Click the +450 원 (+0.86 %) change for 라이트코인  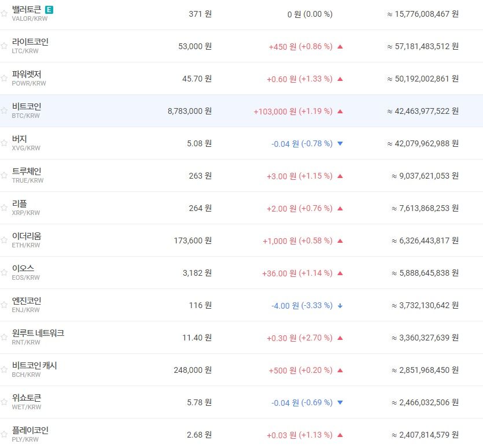tap(300, 46)
